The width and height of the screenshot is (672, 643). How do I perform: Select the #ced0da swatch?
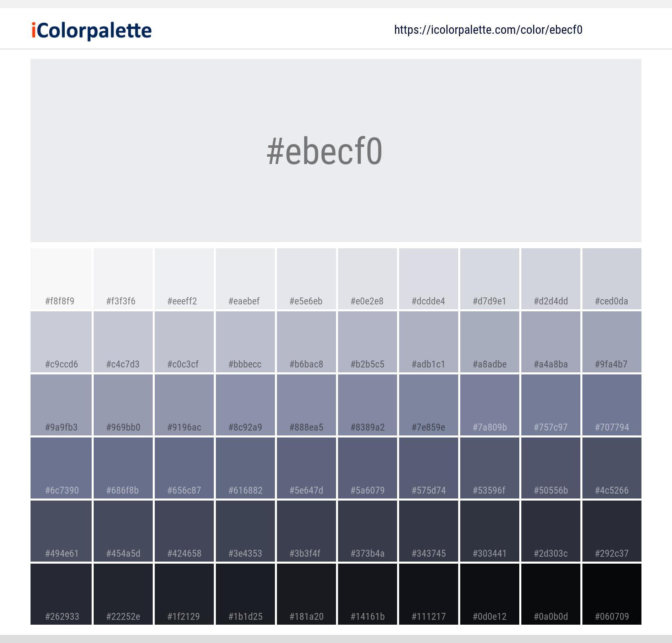tap(612, 279)
